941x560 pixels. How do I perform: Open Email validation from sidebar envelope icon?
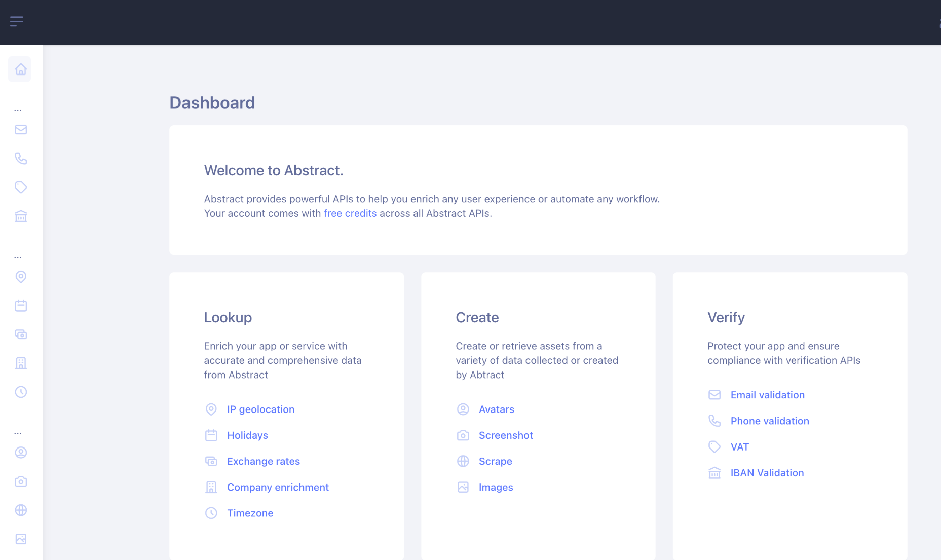pos(21,130)
